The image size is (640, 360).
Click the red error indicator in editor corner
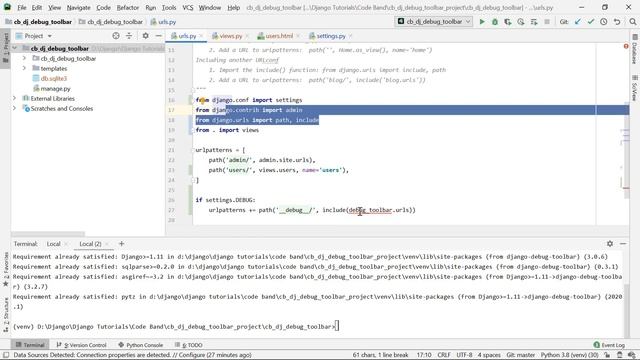click(626, 46)
